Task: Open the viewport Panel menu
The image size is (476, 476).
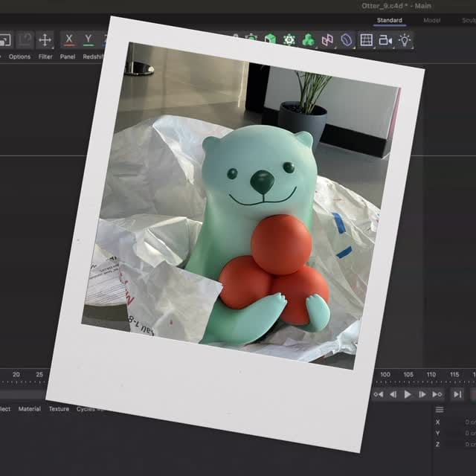Action: 68,57
